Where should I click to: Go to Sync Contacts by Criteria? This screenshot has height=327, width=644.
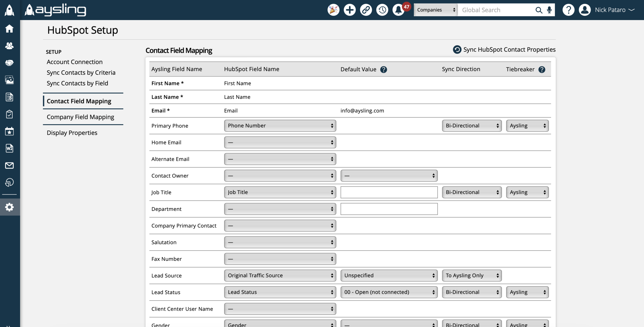pyautogui.click(x=81, y=73)
